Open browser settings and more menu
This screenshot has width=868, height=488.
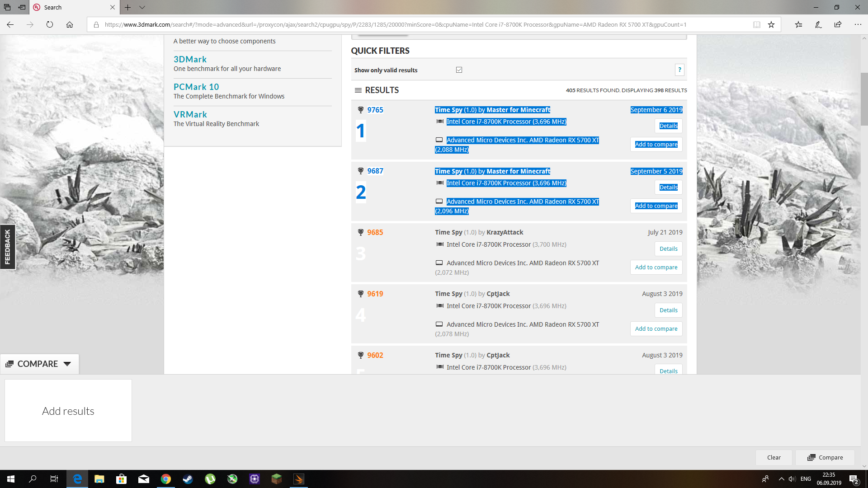[x=858, y=25]
